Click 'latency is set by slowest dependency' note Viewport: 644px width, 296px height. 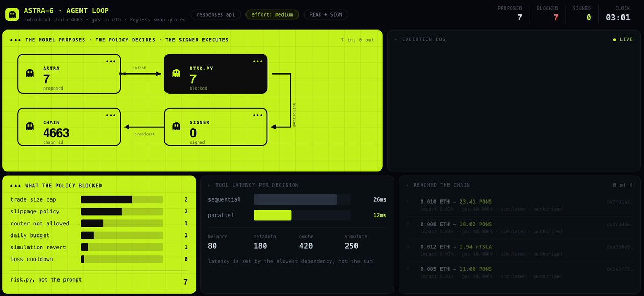291,261
